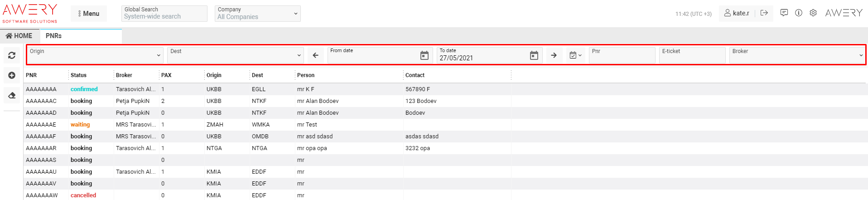Expand the Dest filter dropdown
868x200 pixels.
pyautogui.click(x=299, y=55)
